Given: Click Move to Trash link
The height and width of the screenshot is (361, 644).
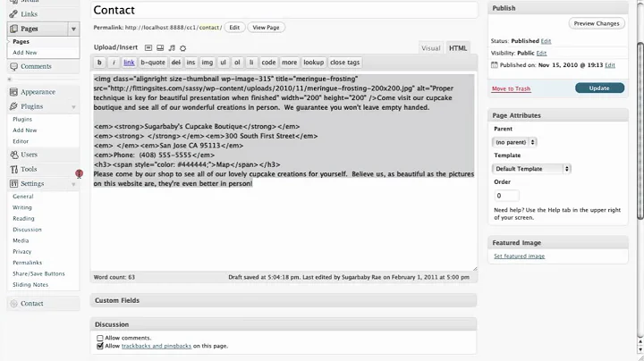Looking at the screenshot, I should [511, 88].
